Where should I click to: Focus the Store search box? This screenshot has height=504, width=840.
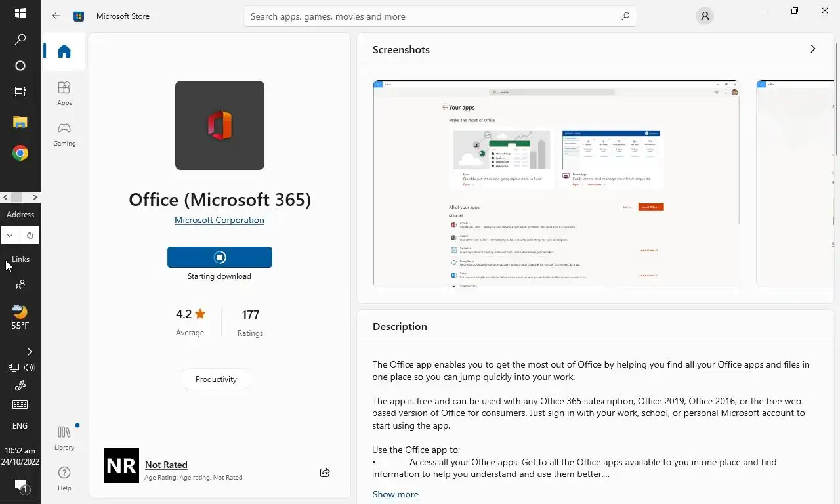point(440,16)
